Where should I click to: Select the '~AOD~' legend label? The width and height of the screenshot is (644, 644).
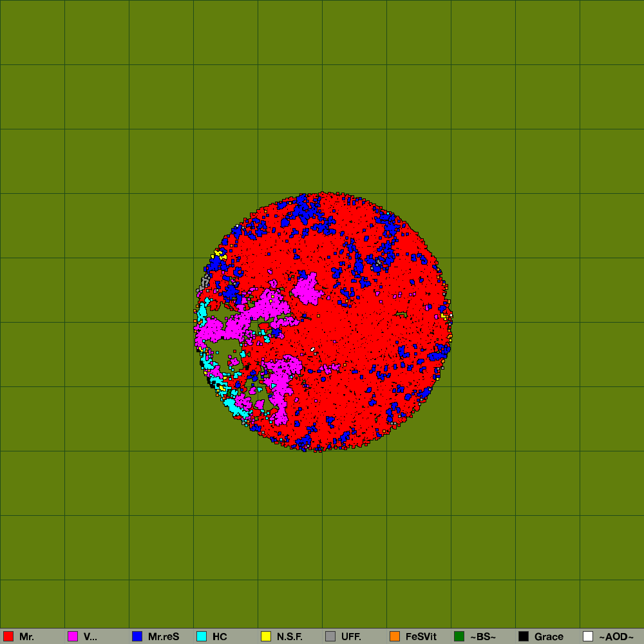tap(616, 637)
